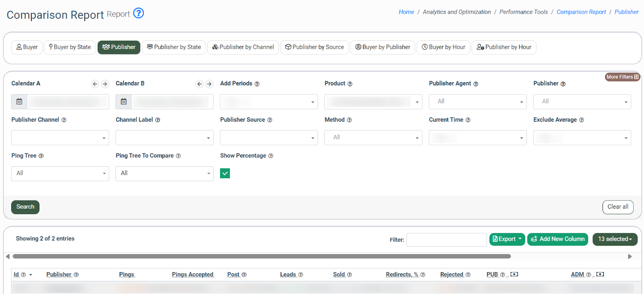
Task: Go to next period for Calendar B
Action: [209, 84]
